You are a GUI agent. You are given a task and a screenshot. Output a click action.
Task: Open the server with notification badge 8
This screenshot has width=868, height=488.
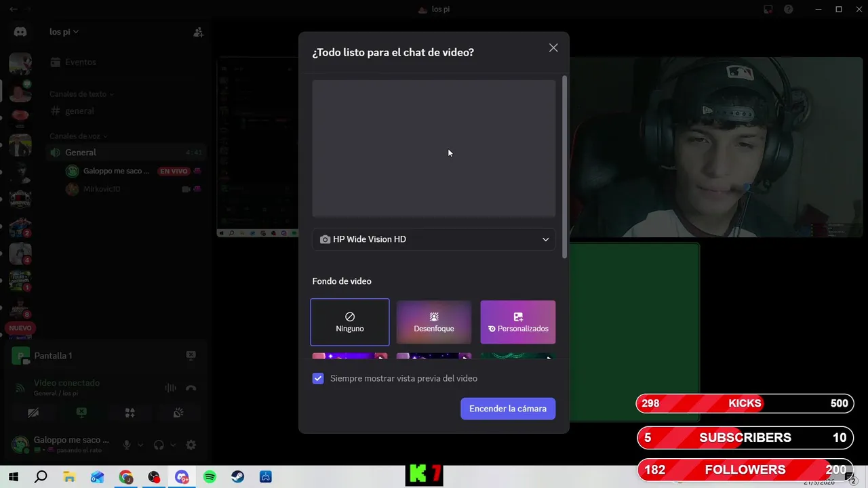pyautogui.click(x=20, y=308)
